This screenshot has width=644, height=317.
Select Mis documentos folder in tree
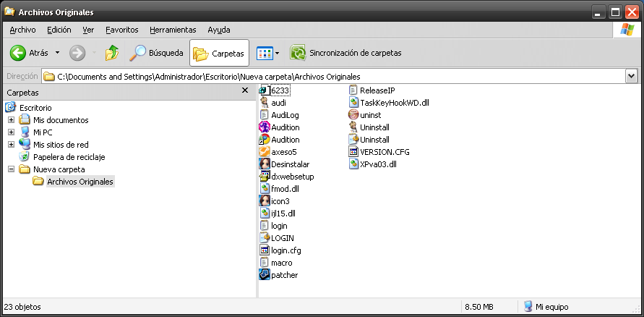(x=61, y=120)
